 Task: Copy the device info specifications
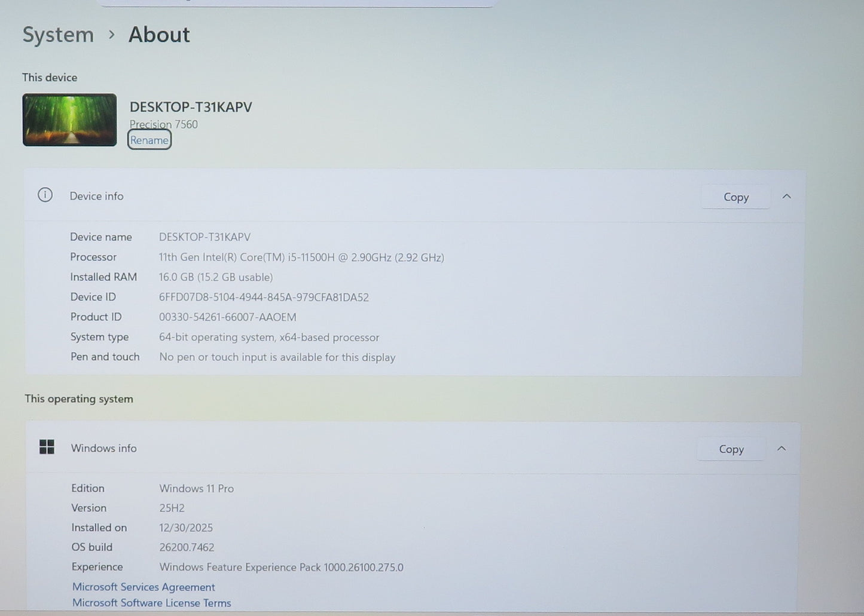(x=735, y=197)
